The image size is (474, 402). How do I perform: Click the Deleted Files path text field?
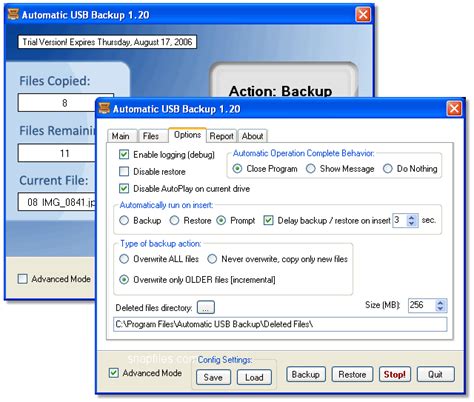(x=280, y=324)
